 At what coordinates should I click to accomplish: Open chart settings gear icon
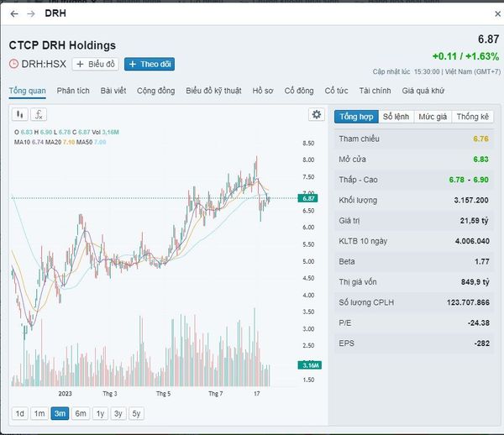317,114
